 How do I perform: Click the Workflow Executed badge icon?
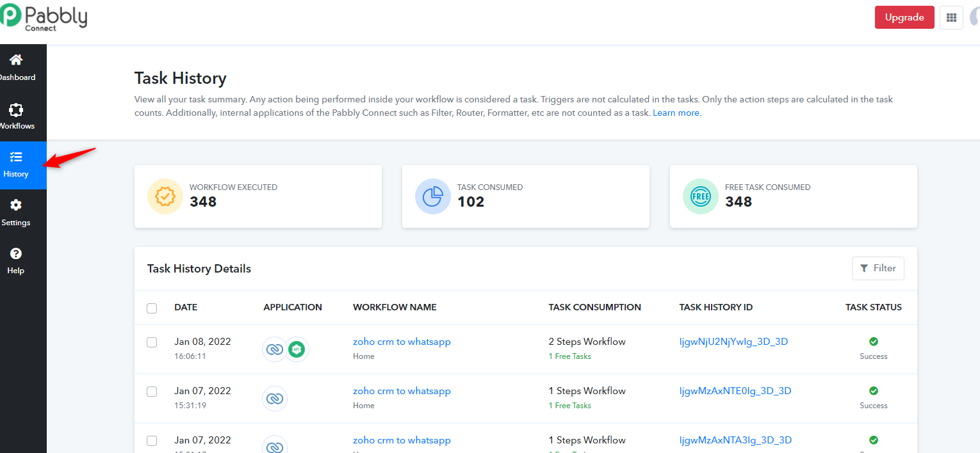[165, 196]
